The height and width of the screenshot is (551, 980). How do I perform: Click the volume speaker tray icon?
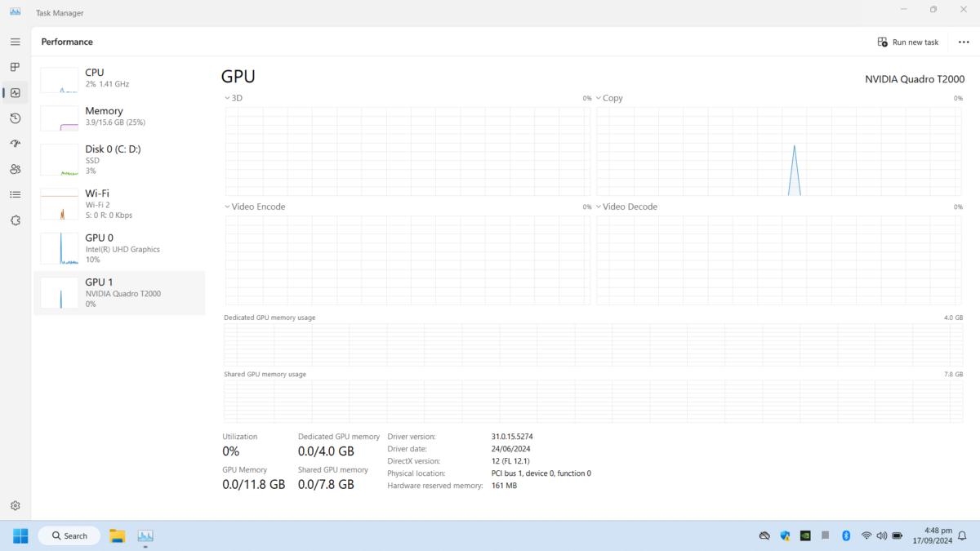(x=881, y=535)
